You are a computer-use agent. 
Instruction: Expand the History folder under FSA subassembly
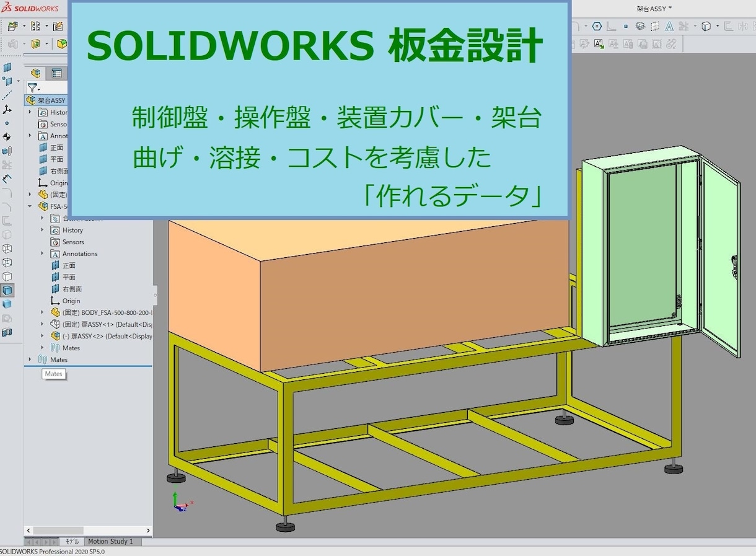point(42,230)
